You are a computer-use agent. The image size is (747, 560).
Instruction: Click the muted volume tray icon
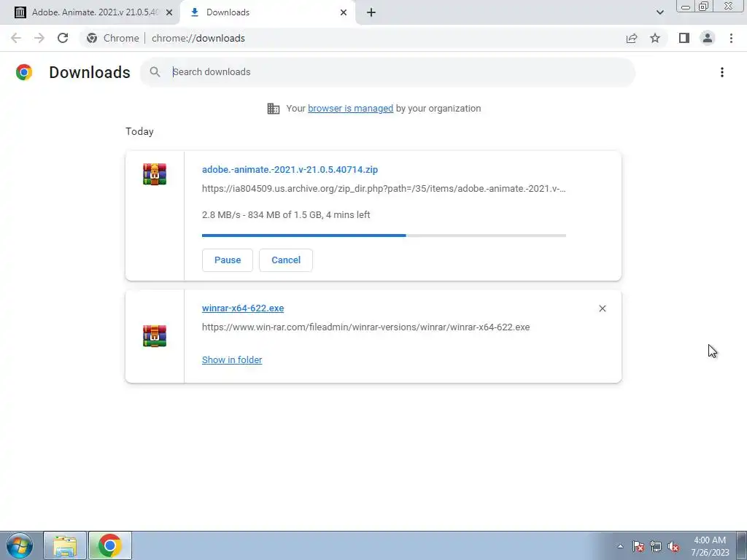673,546
